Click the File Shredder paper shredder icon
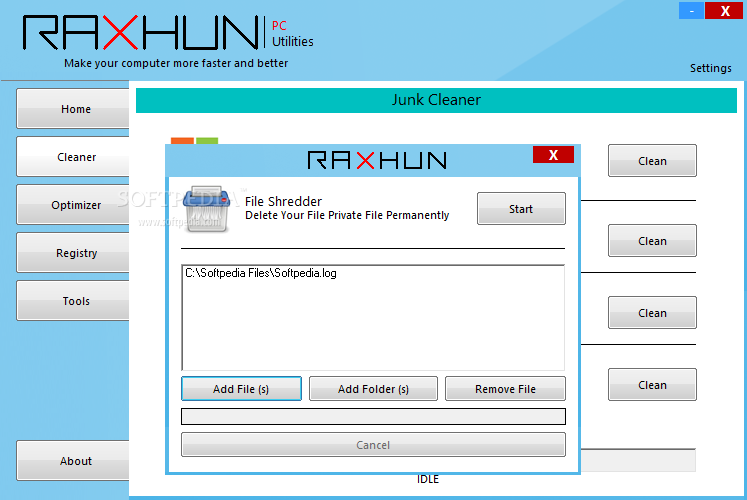 (x=206, y=209)
